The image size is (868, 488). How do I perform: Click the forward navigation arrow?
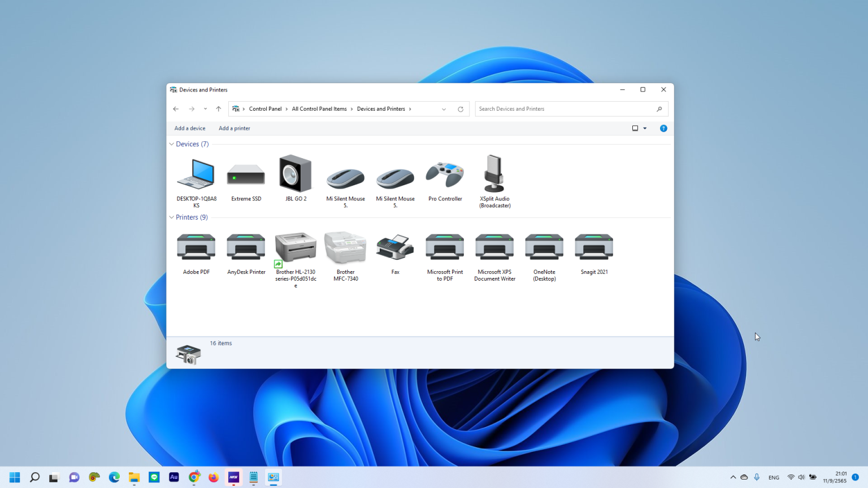tap(192, 109)
